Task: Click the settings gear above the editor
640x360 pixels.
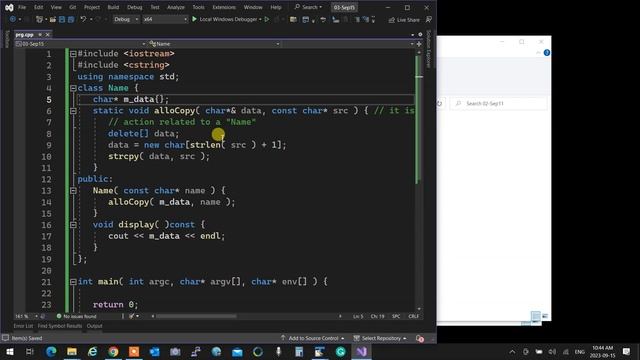Action: coord(420,35)
